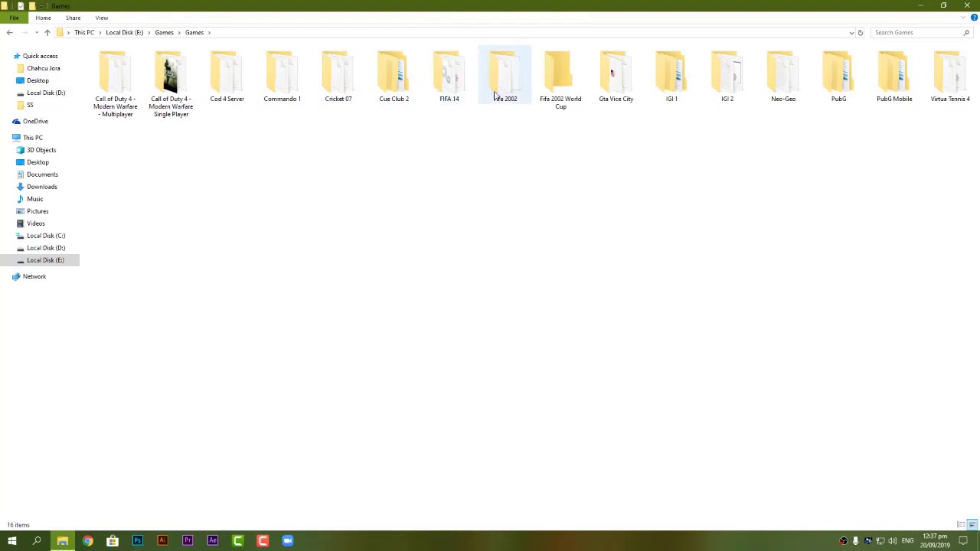This screenshot has height=551, width=980.
Task: Open Microsoft Store from the taskbar
Action: click(113, 541)
